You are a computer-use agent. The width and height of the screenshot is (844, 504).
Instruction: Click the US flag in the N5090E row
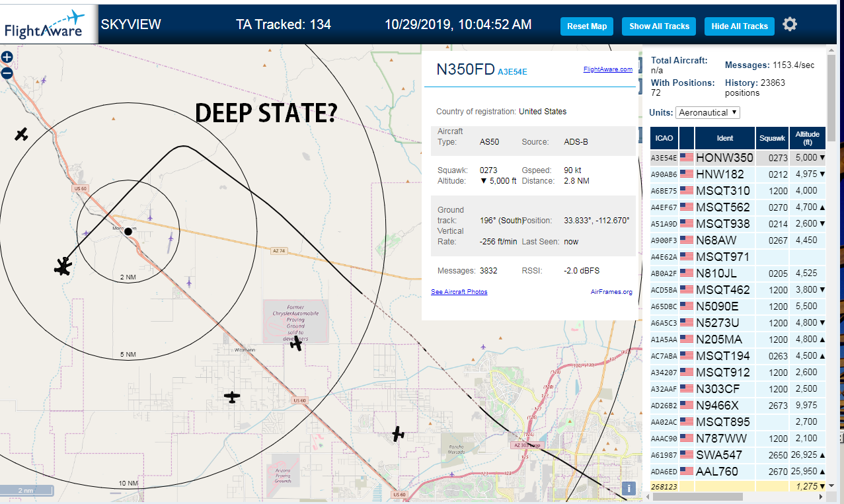(x=687, y=306)
